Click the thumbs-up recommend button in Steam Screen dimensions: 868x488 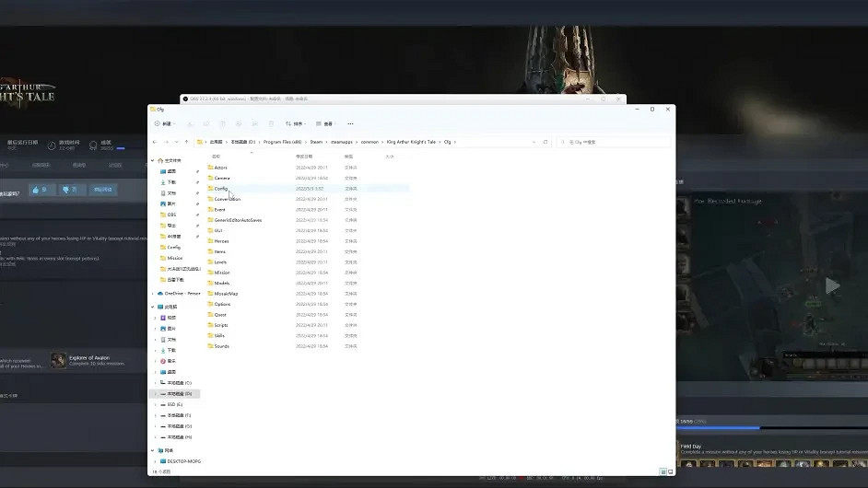pyautogui.click(x=38, y=189)
